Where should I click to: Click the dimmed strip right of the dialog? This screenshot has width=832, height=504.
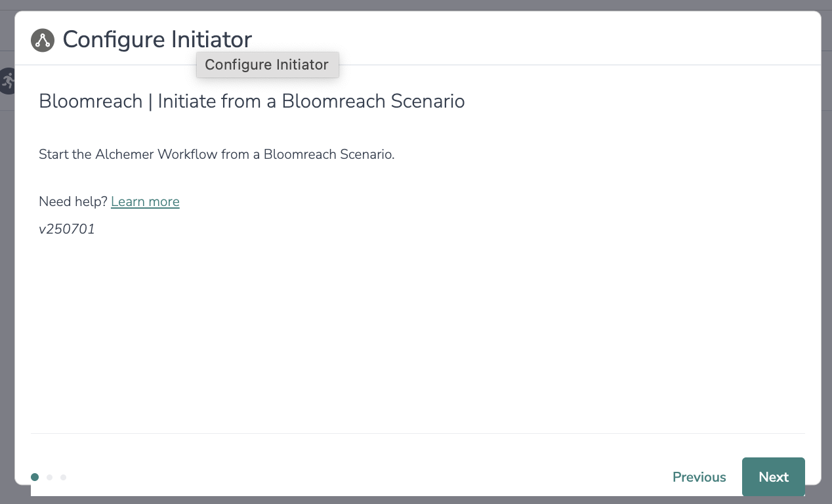[827, 262]
